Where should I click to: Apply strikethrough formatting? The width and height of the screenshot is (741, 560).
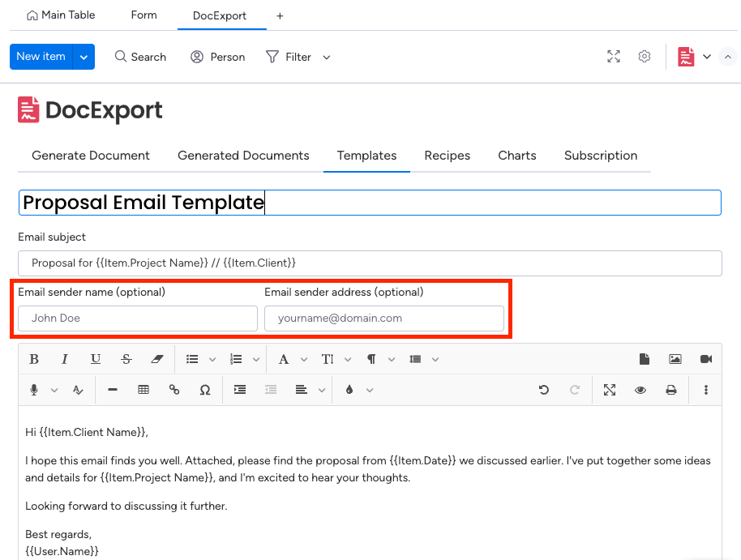coord(126,359)
